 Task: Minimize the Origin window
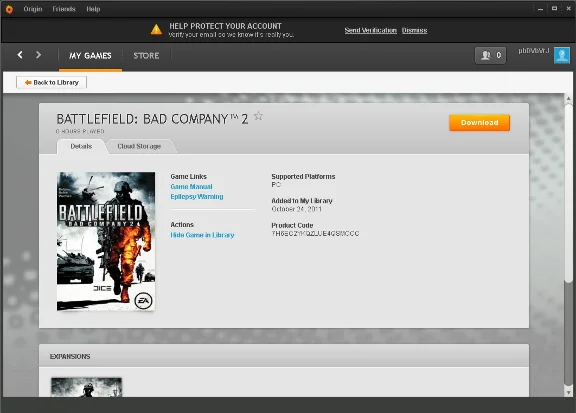point(540,9)
